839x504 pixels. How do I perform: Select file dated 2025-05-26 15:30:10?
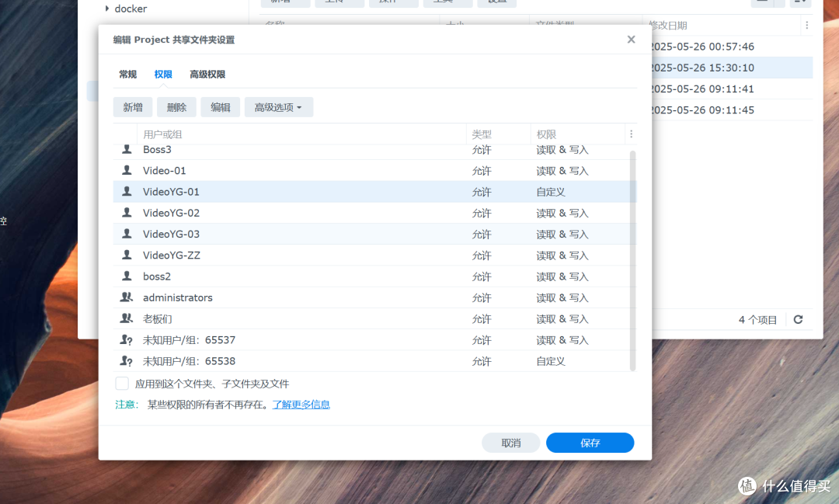702,68
